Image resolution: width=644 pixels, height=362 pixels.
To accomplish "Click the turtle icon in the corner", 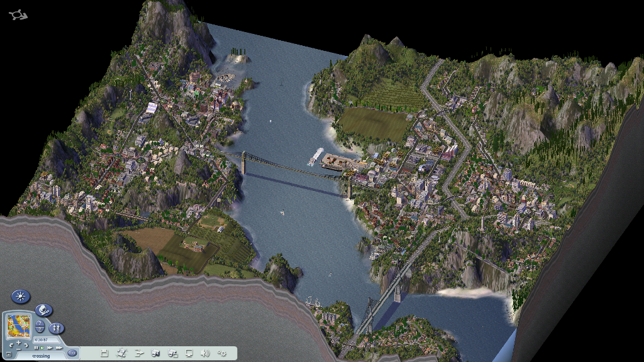I will 18,15.
